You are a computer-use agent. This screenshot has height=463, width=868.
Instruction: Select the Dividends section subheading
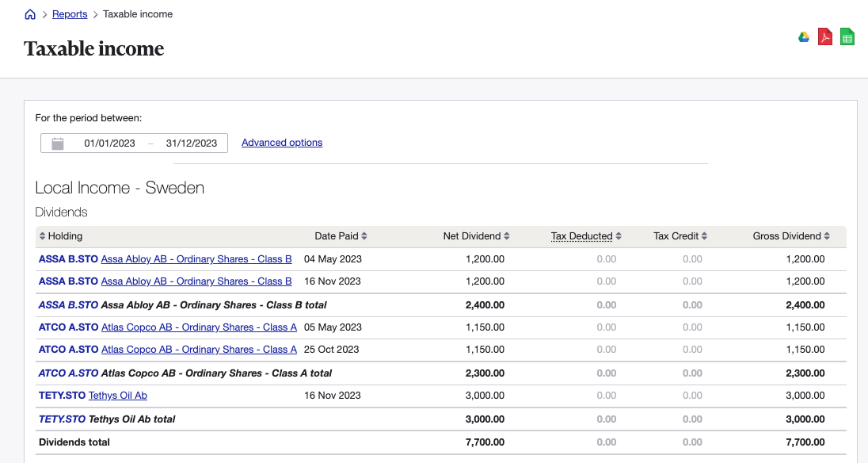click(x=62, y=212)
